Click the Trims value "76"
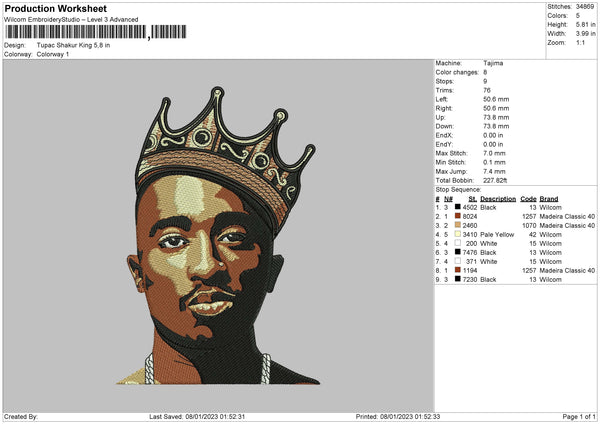This screenshot has width=600, height=424. coord(487,90)
